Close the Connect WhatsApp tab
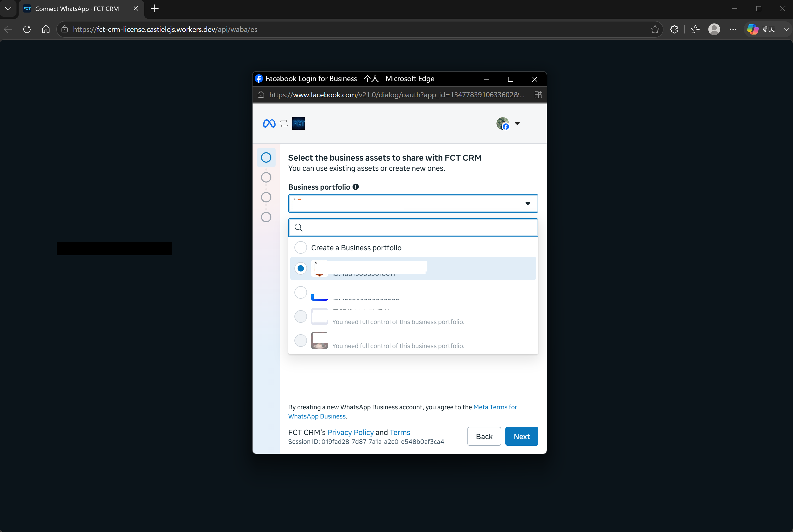Screen dimensions: 793x532 pyautogui.click(x=136, y=8)
